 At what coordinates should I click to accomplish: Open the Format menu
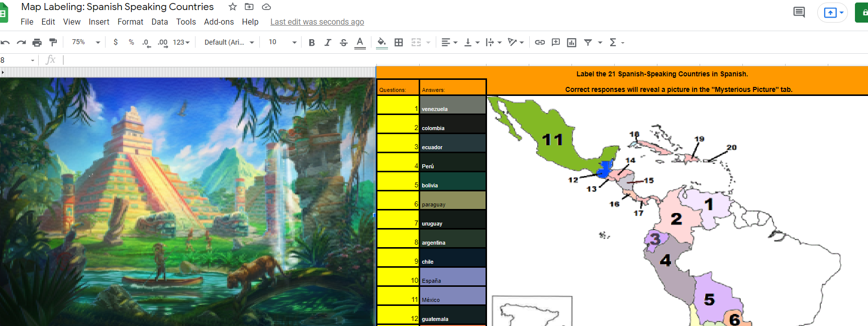pyautogui.click(x=130, y=22)
